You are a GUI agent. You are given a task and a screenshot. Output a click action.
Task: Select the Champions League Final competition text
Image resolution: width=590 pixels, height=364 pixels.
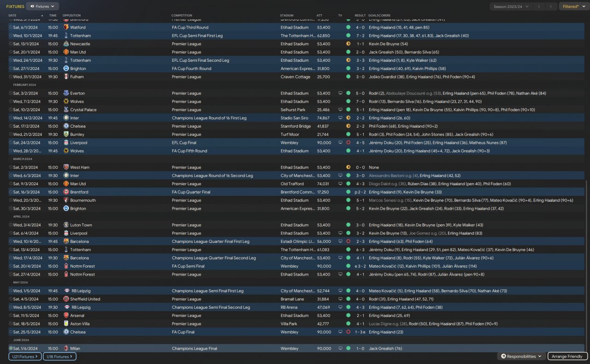(x=195, y=348)
